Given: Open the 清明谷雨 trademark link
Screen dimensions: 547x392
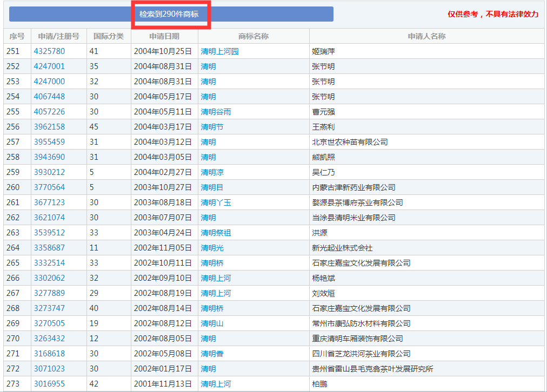Looking at the screenshot, I should coord(216,112).
